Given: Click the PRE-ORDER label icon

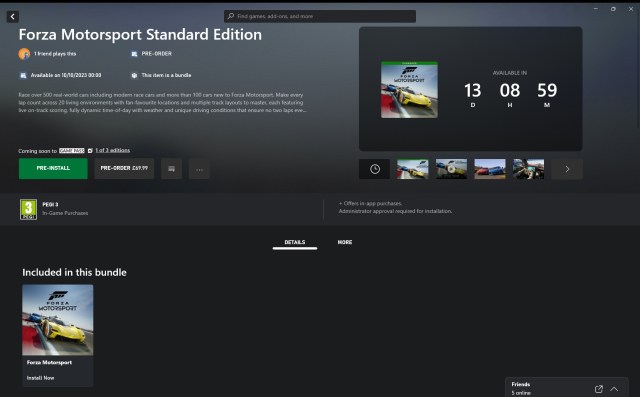Looking at the screenshot, I should point(134,54).
